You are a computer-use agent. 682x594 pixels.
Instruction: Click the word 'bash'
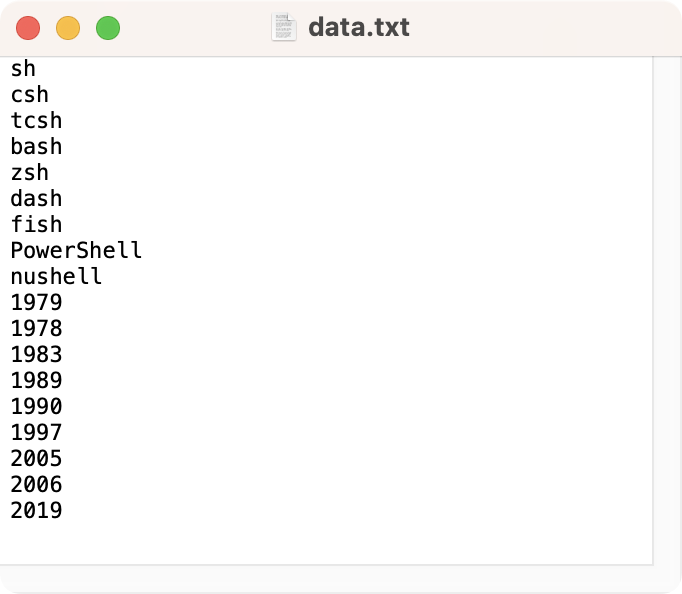point(36,147)
